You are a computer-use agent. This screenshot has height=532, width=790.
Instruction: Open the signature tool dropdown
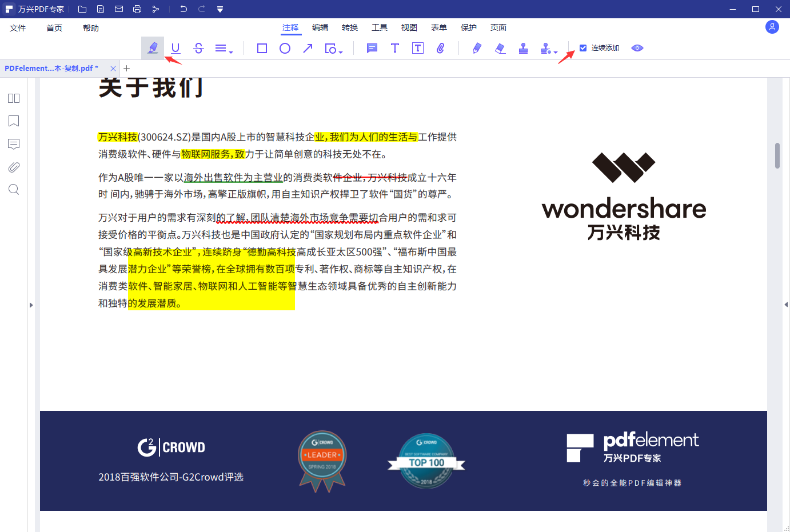point(555,51)
